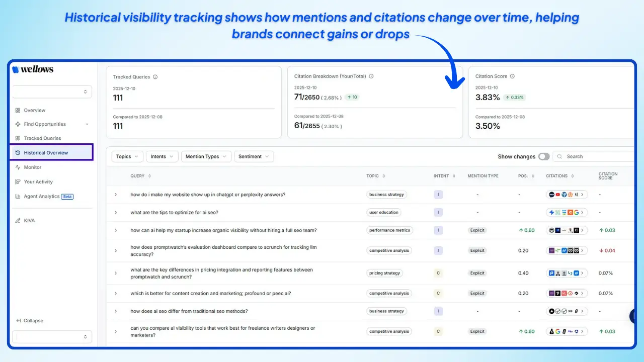Open citations for 'startup increase organic visibility' row
This screenshot has height=362, width=644.
pos(567,230)
